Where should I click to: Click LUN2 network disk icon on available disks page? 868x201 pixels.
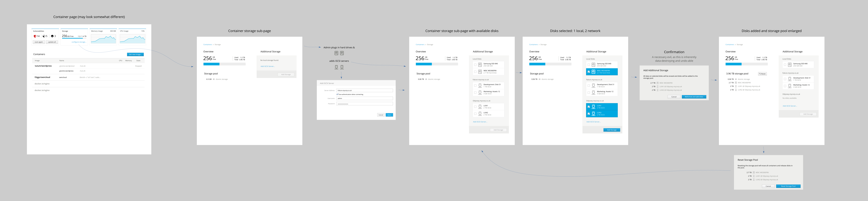coord(480,114)
